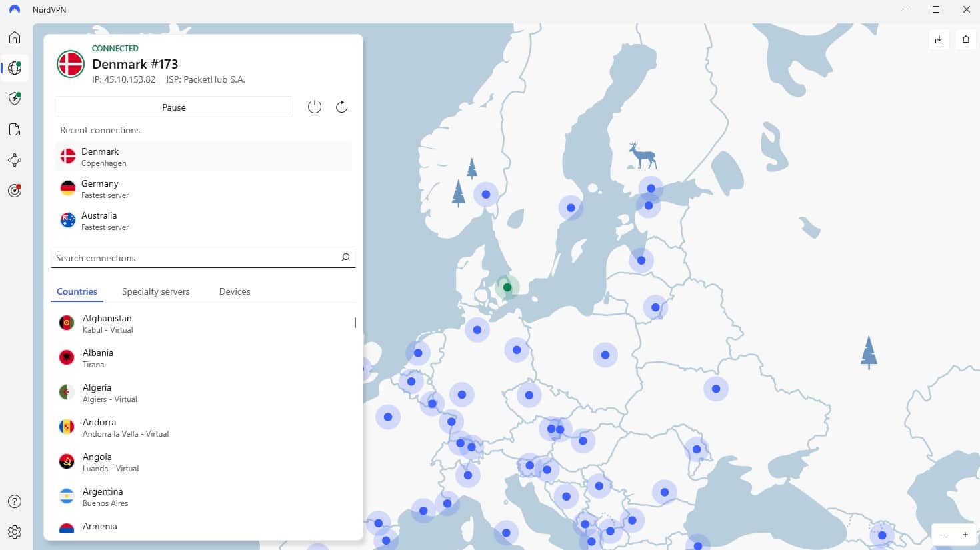Select Andorra in the country list

203,427
